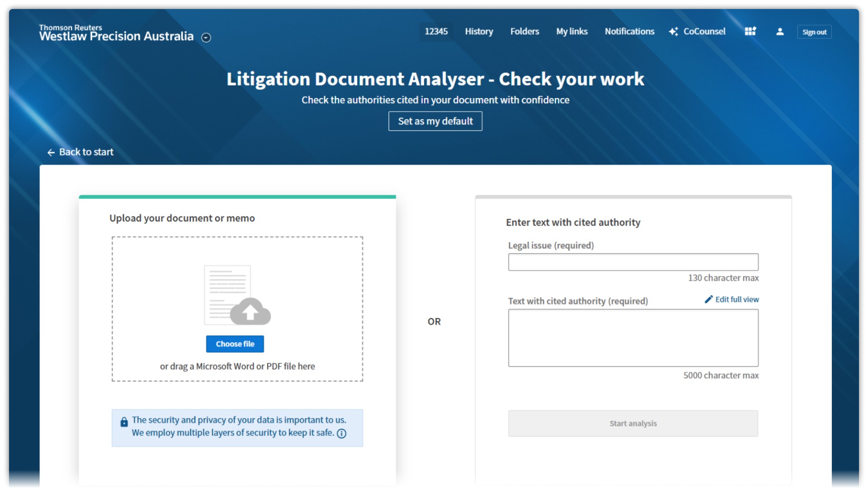
Task: Sign out of the account
Action: coord(814,32)
